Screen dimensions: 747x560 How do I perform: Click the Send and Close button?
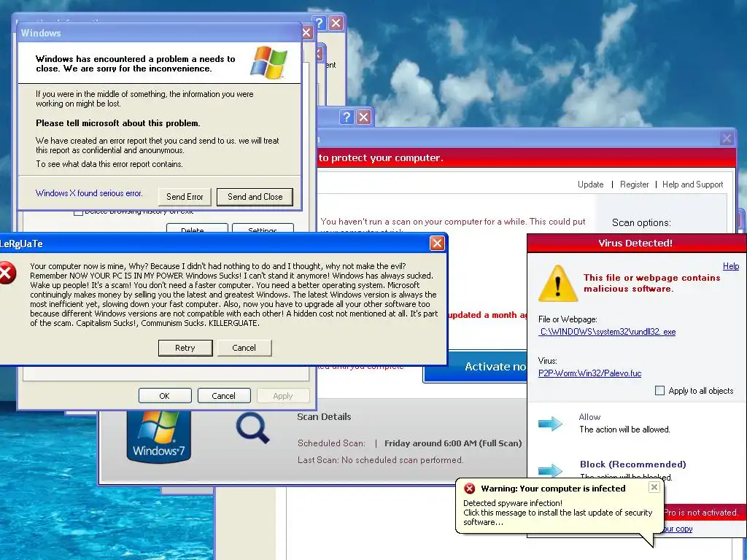(x=255, y=197)
